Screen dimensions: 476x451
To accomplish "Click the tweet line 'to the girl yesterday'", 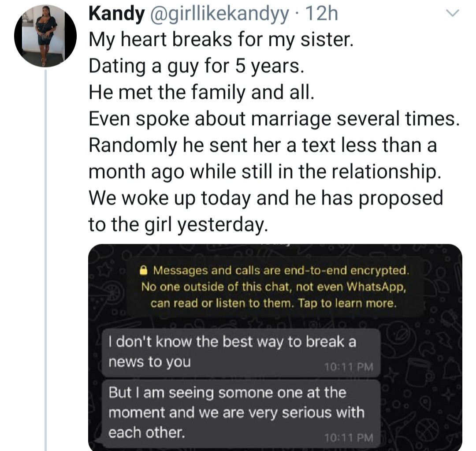I will (178, 224).
